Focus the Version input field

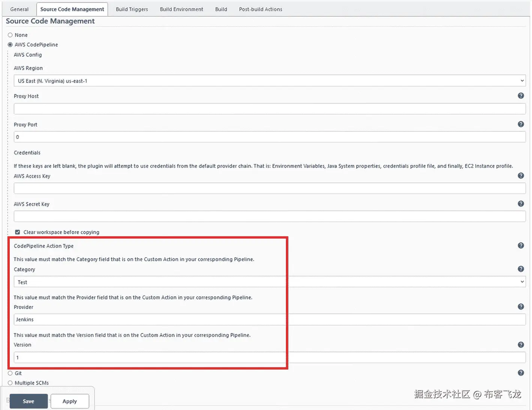pyautogui.click(x=270, y=357)
